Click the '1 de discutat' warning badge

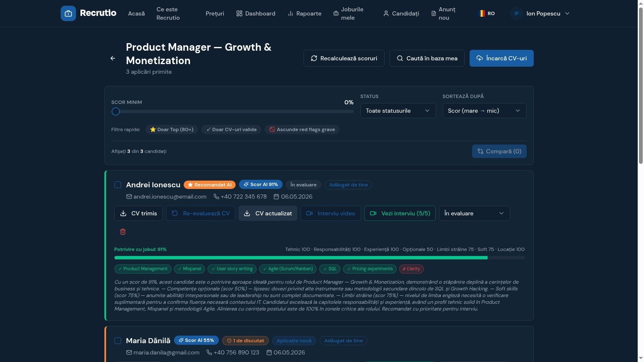click(x=245, y=341)
